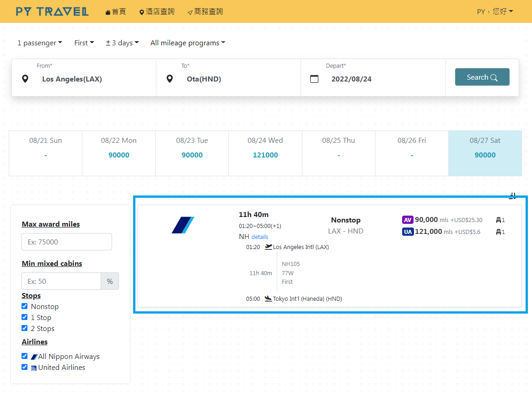This screenshot has height=396, width=532.
Task: Open the NH flight details link
Action: 260,237
